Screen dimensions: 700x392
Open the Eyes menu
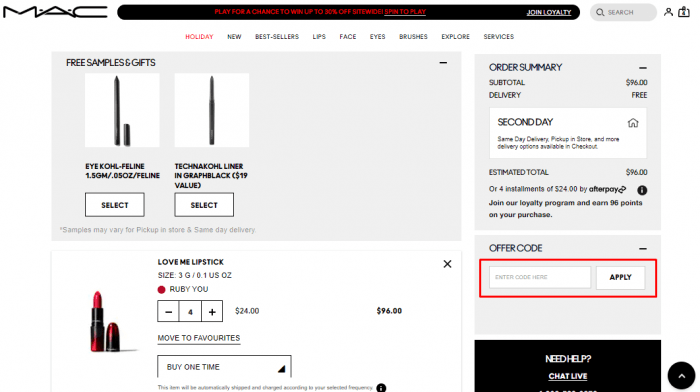click(x=377, y=37)
